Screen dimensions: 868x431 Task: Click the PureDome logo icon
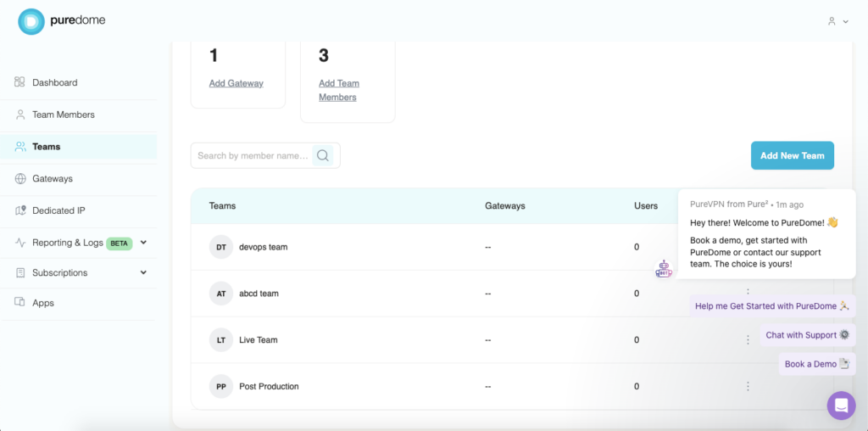pyautogui.click(x=31, y=21)
